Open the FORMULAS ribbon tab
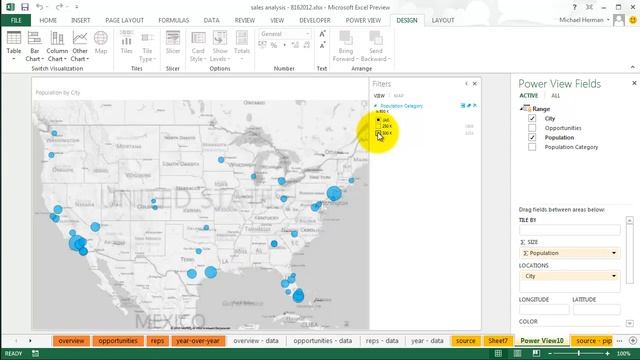The height and width of the screenshot is (360, 640). (x=173, y=20)
